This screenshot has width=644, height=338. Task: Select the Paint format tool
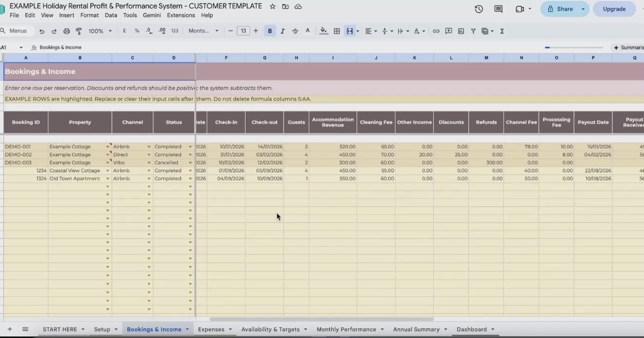coord(79,31)
